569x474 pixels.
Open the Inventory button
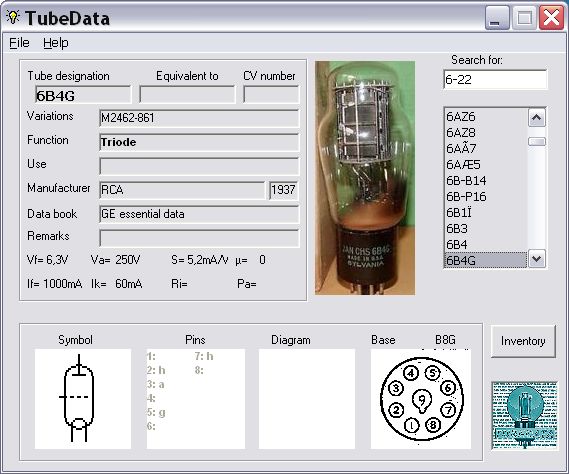point(523,341)
